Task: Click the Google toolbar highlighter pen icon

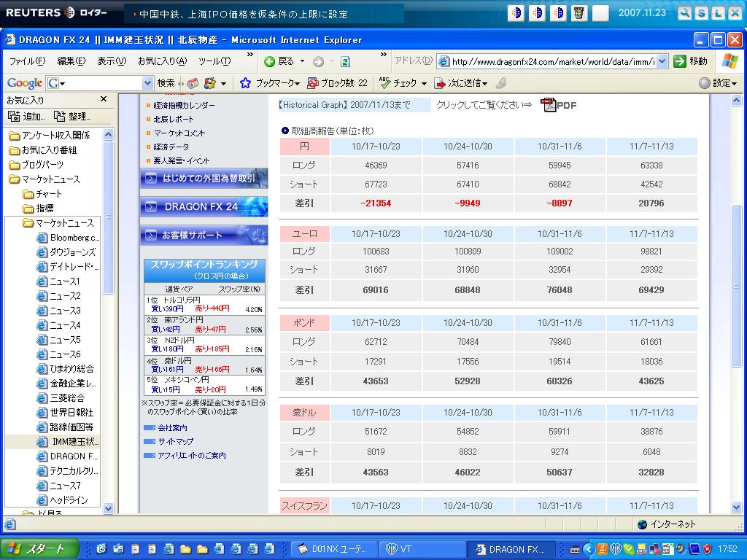Action: pos(500,83)
